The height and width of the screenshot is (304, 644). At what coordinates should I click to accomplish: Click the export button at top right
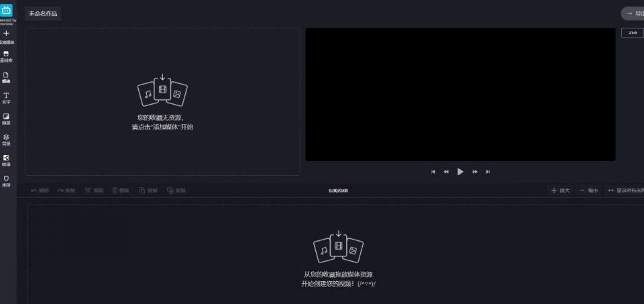[x=633, y=13]
